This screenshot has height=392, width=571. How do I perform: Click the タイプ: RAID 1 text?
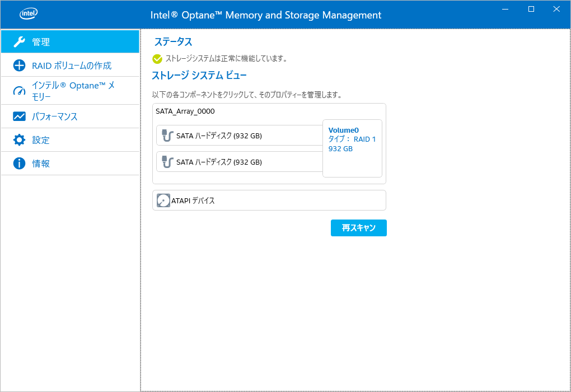click(352, 139)
